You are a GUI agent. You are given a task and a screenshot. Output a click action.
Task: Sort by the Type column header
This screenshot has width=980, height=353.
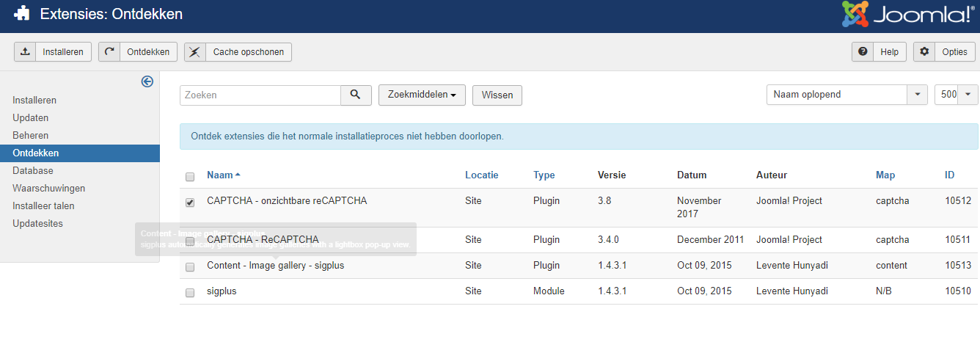[x=544, y=175]
